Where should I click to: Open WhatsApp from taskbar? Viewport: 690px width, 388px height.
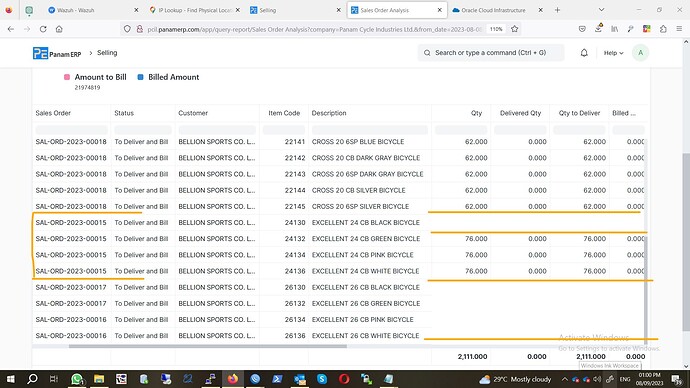(x=77, y=379)
